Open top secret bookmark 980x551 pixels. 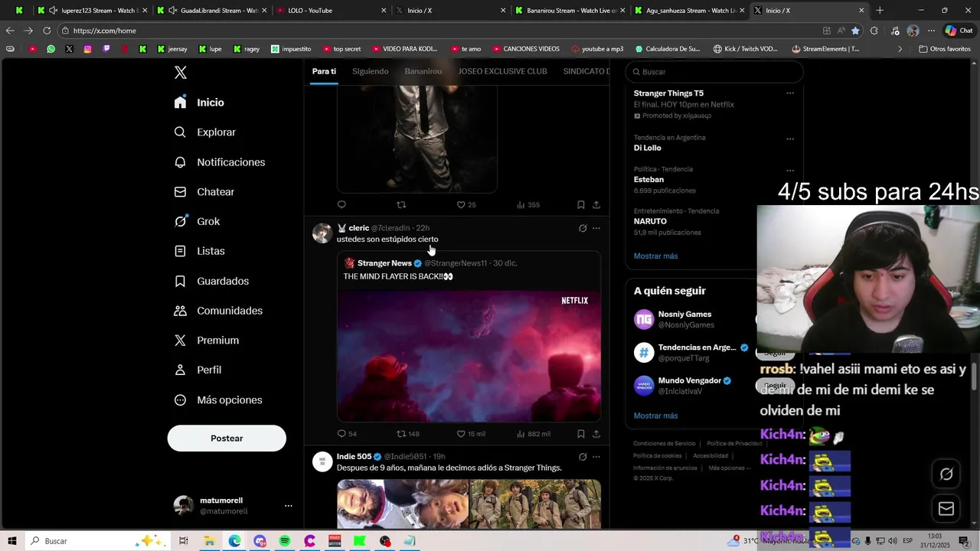341,49
